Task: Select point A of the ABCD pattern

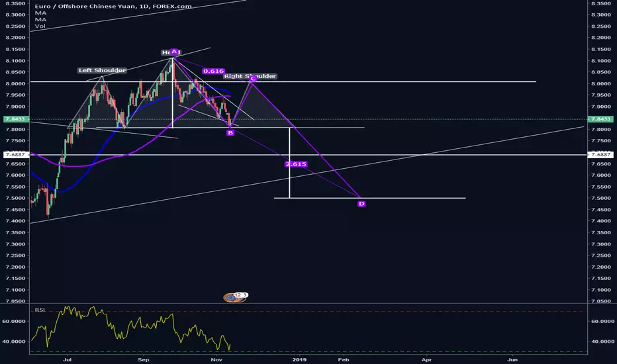Action: pyautogui.click(x=174, y=52)
